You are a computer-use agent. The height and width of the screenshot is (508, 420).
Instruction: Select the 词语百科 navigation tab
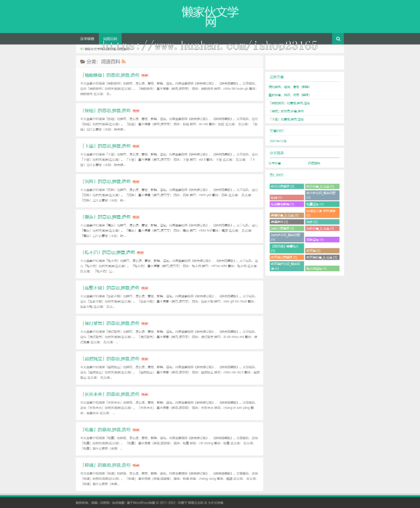[x=110, y=39]
